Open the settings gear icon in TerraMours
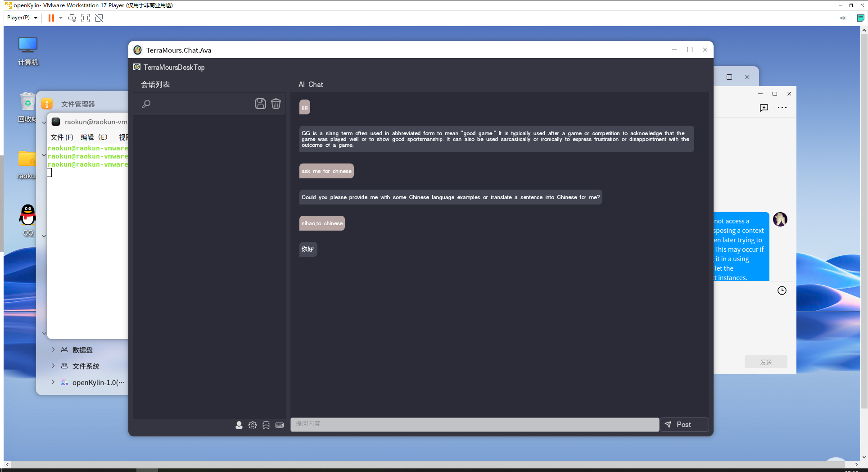The width and height of the screenshot is (868, 472). (253, 425)
